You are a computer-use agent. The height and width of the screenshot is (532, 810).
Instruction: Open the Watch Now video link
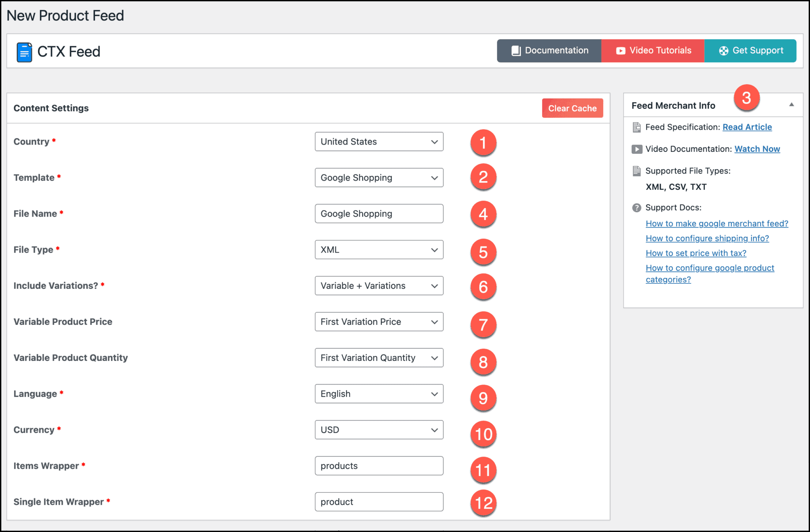point(757,149)
